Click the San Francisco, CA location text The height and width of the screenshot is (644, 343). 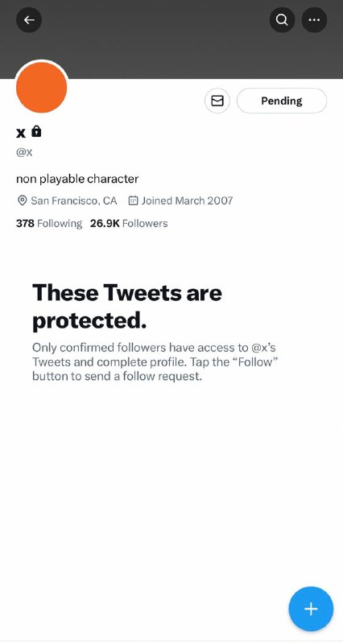74,200
